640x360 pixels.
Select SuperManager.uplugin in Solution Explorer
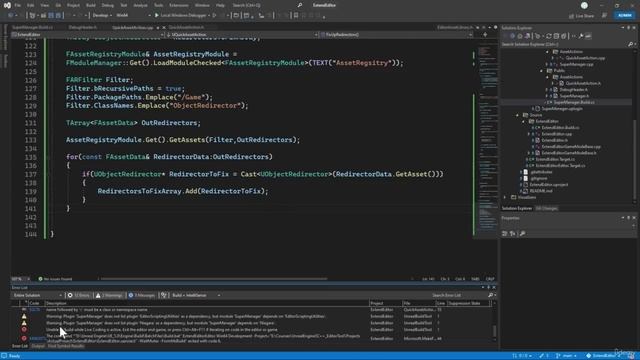[x=562, y=109]
